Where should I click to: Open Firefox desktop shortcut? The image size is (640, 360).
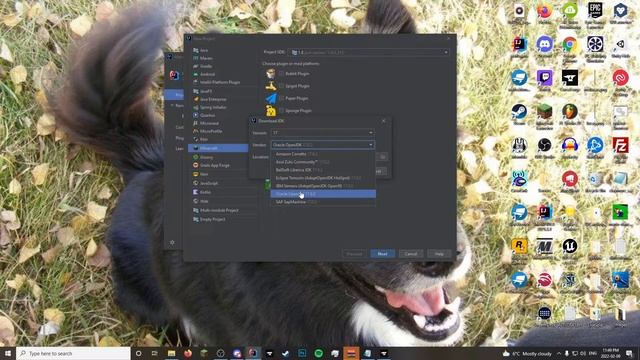tap(544, 12)
